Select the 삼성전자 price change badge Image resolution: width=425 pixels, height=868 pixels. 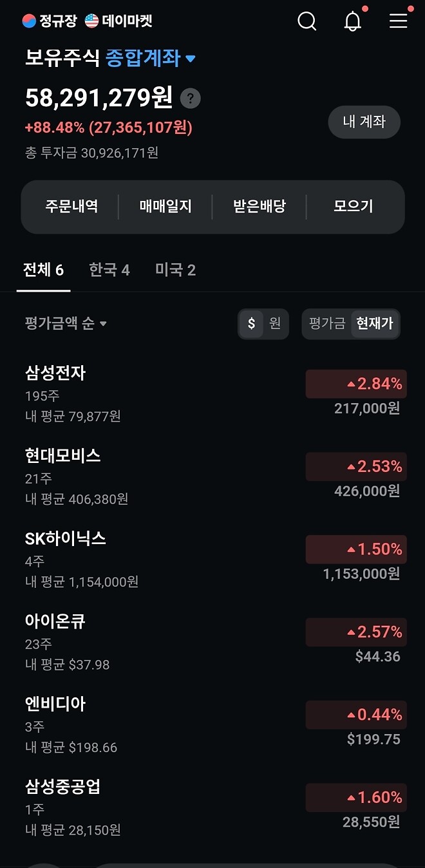355,383
